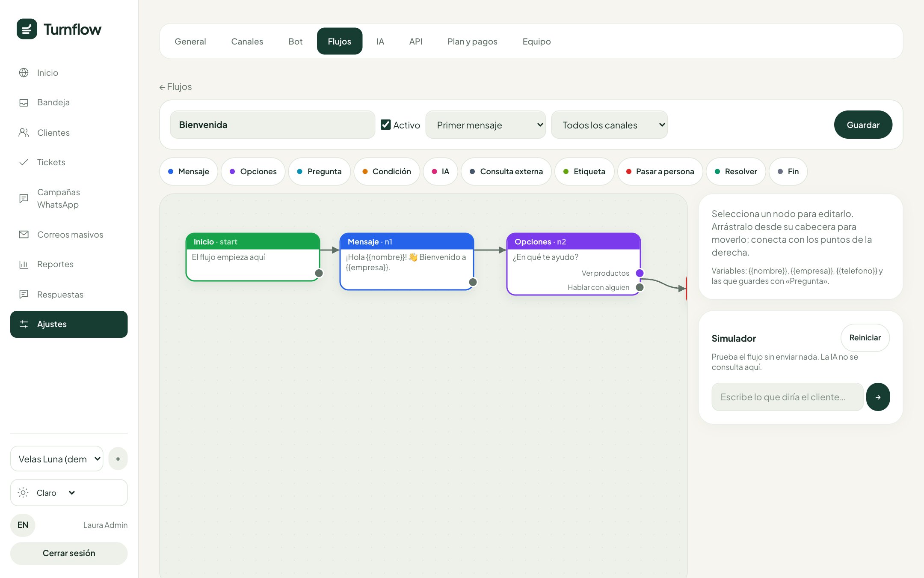Click the Guardar button
The image size is (924, 578).
click(x=863, y=125)
